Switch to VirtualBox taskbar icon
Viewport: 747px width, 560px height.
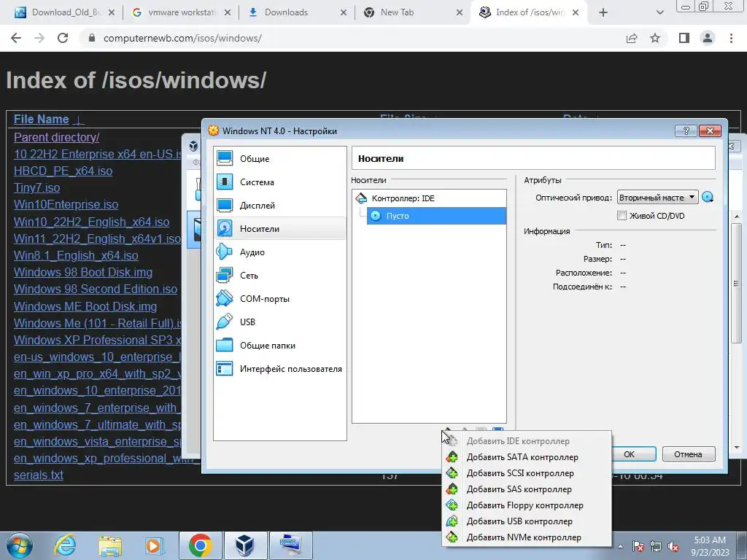[x=245, y=545]
